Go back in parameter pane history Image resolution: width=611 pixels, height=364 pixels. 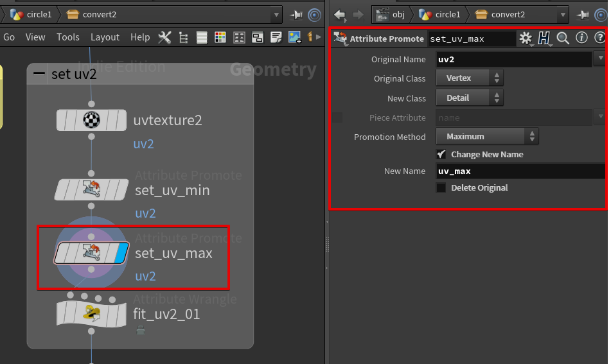[x=340, y=15]
